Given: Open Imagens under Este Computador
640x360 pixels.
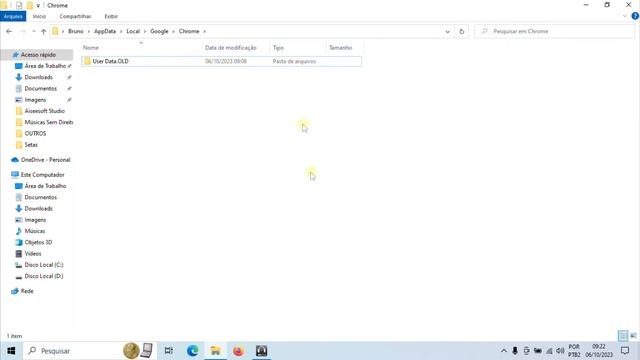Looking at the screenshot, I should point(35,220).
